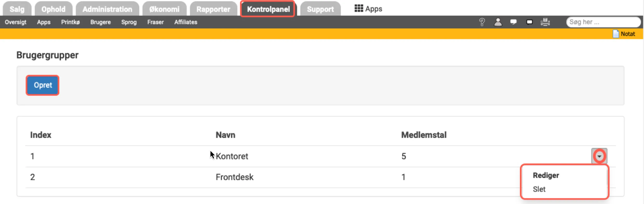Choose Slet in the dropdown menu

(x=539, y=189)
